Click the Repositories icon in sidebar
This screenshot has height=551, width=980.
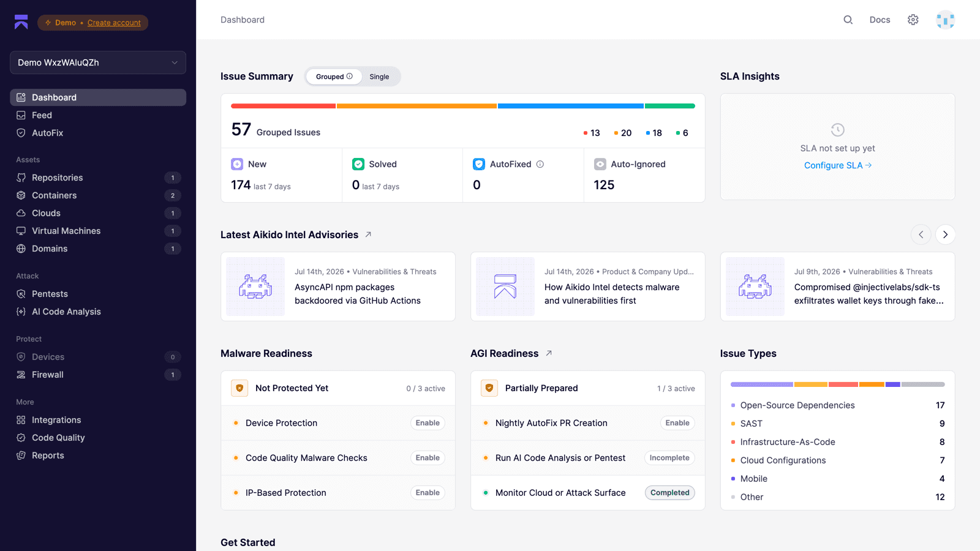(21, 178)
